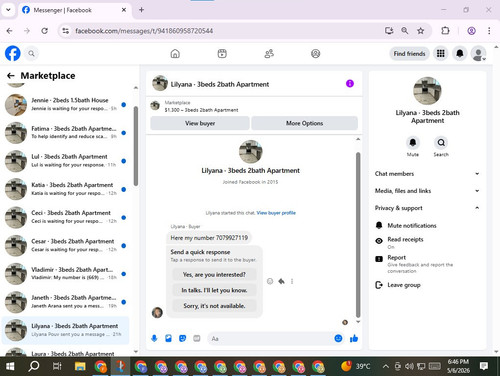500x376 pixels.
Task: Open the Friends icon in top navigation
Action: click(x=269, y=53)
